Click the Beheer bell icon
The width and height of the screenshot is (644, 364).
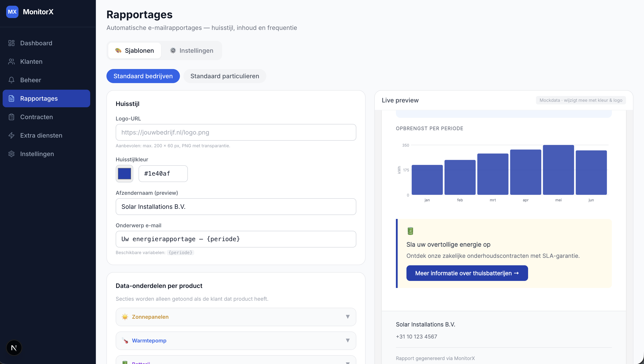coord(11,80)
